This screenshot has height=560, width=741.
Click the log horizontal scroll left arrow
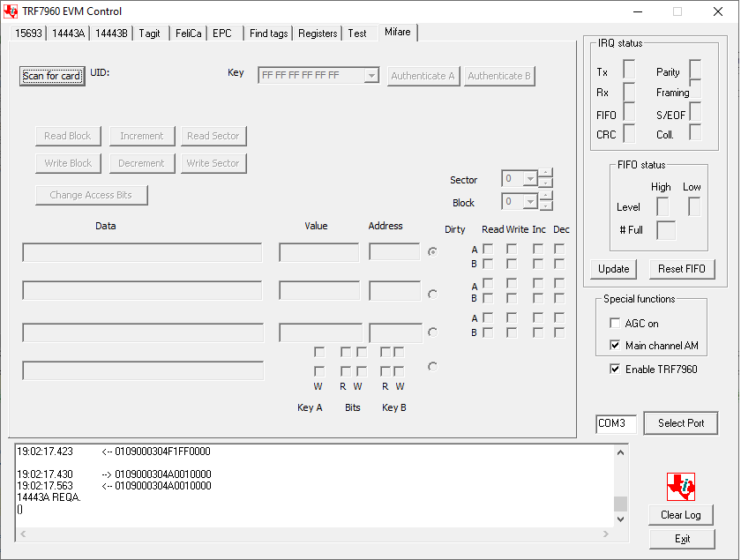click(23, 534)
